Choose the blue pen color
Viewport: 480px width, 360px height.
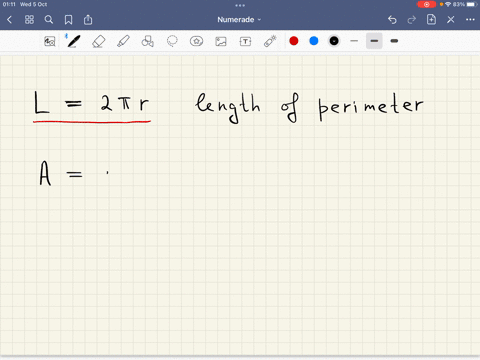coord(314,41)
